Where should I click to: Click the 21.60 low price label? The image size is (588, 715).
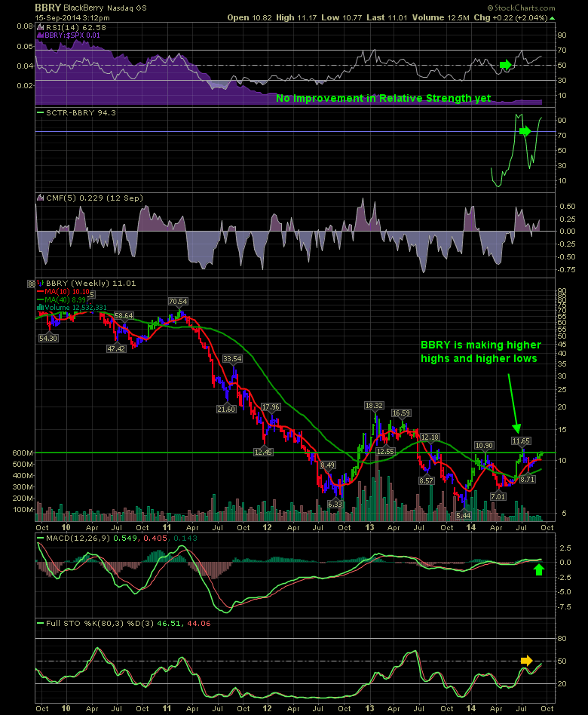click(226, 409)
